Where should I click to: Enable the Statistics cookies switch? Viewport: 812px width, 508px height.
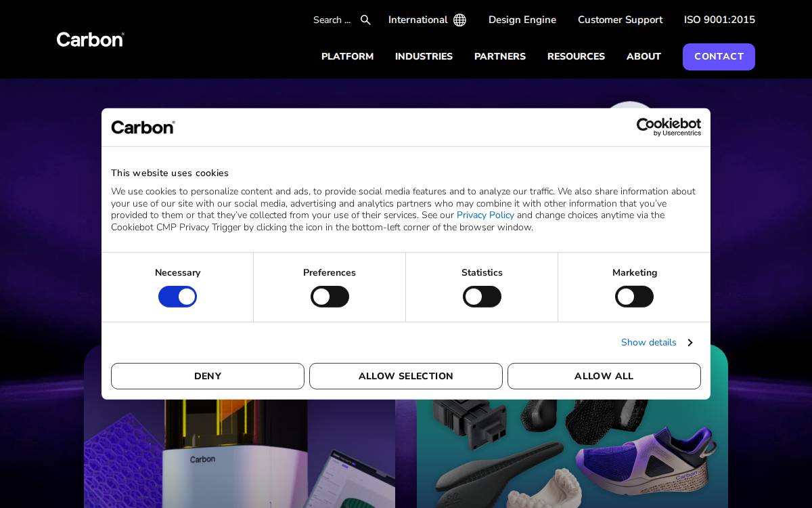click(482, 297)
